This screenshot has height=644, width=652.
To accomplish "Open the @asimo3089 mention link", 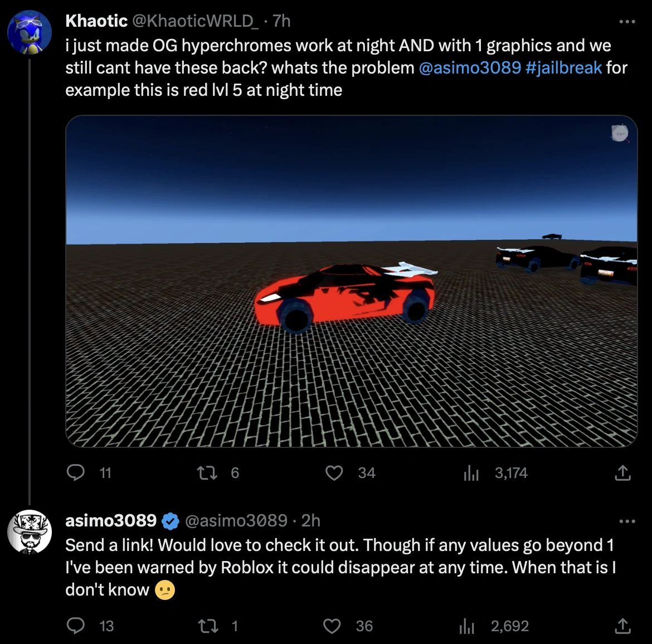I will point(469,68).
